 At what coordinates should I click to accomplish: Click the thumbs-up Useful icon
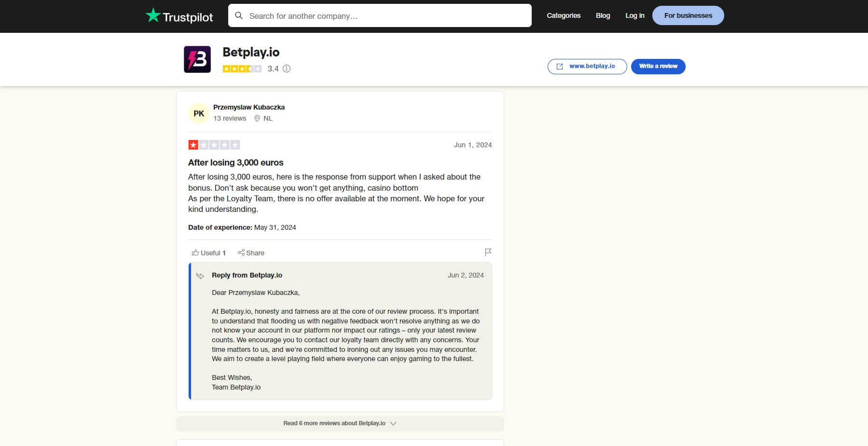pyautogui.click(x=195, y=252)
